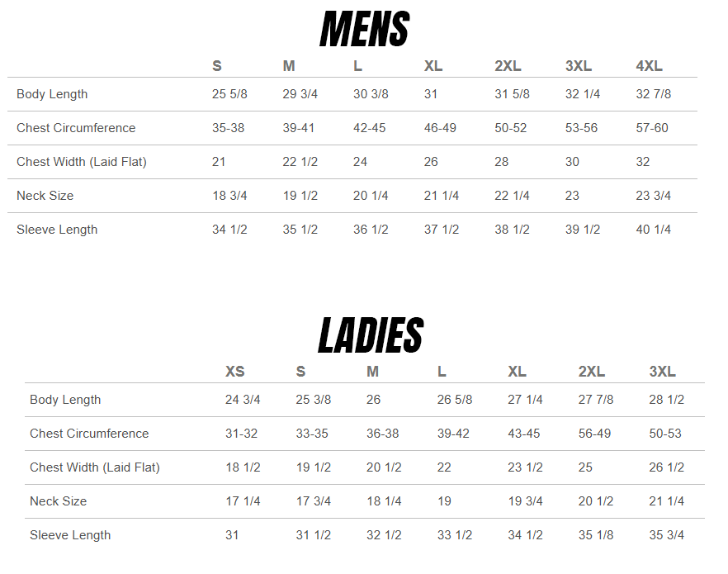This screenshot has width=728, height=574.
Task: Click the Ladies Sleeve Length row label
Action: (70, 535)
